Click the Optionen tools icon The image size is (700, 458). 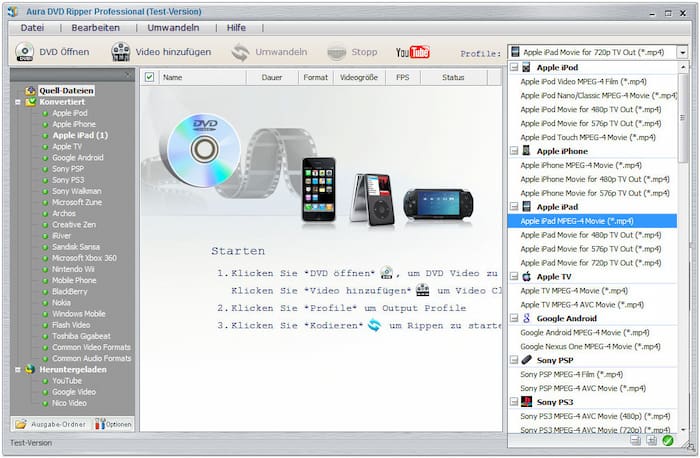coord(100,424)
